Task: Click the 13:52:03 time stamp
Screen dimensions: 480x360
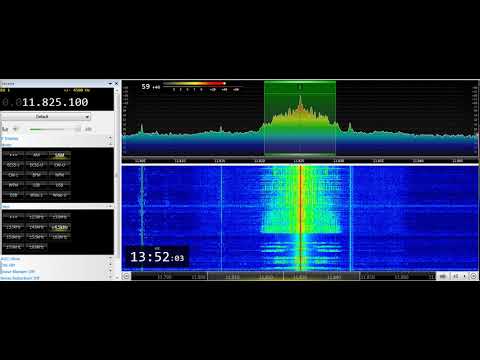Action: coord(157,257)
